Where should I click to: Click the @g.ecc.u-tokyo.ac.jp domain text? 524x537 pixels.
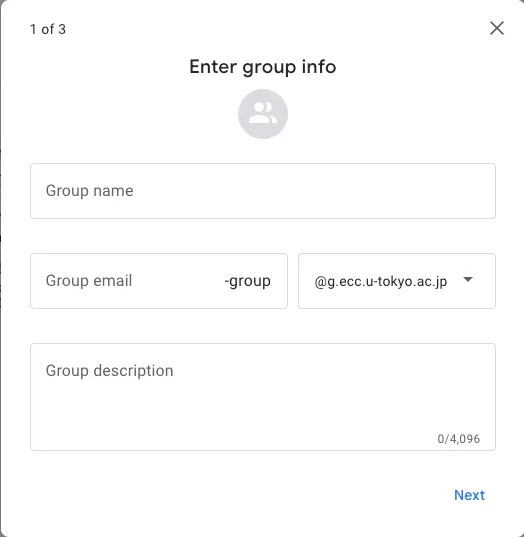click(x=380, y=282)
